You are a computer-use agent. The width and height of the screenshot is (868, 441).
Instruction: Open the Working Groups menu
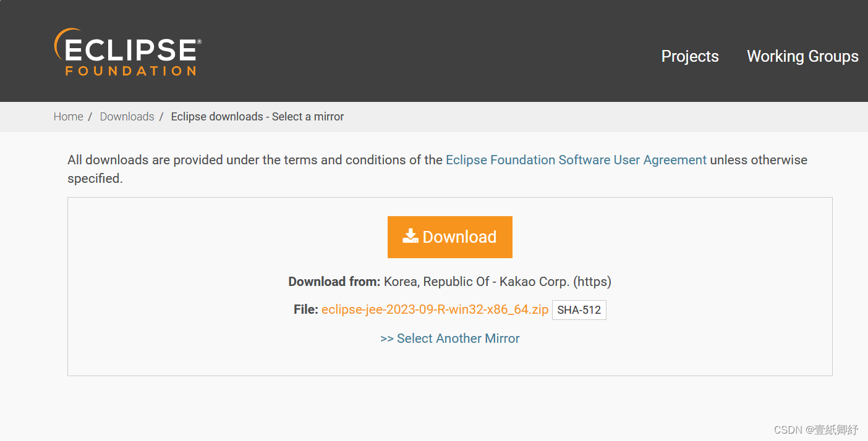tap(802, 56)
